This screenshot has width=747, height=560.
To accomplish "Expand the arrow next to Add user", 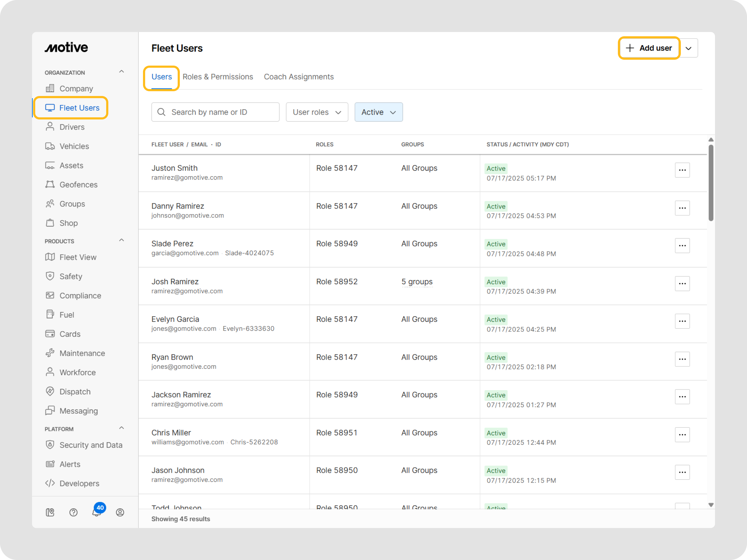I will pyautogui.click(x=689, y=48).
